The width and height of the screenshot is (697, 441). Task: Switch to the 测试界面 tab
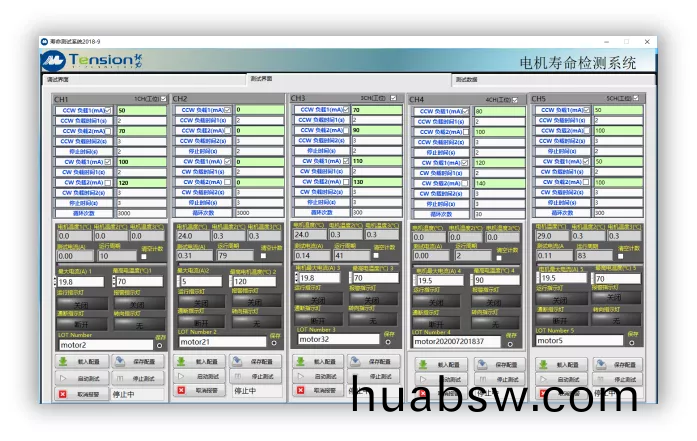click(262, 78)
